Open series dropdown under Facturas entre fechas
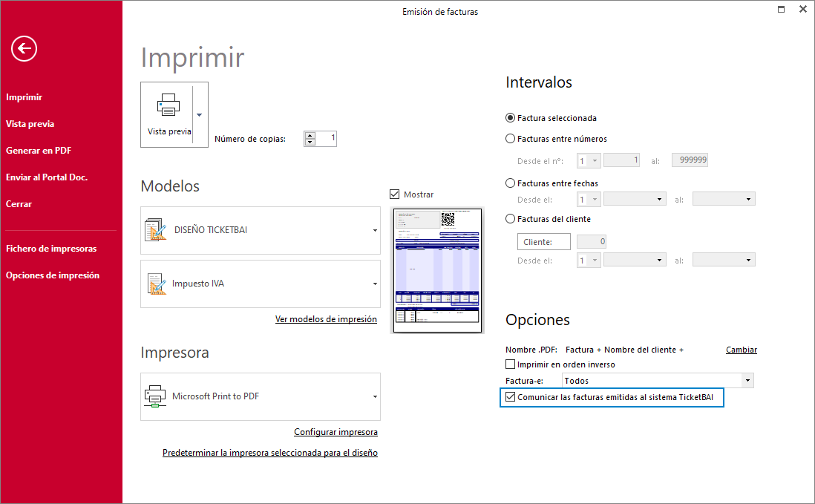 (595, 199)
